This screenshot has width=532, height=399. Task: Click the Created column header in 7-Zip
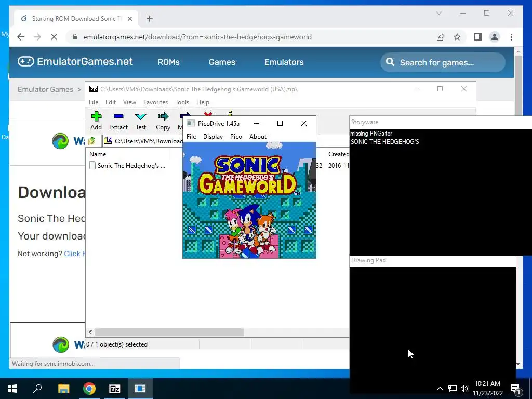click(x=338, y=154)
